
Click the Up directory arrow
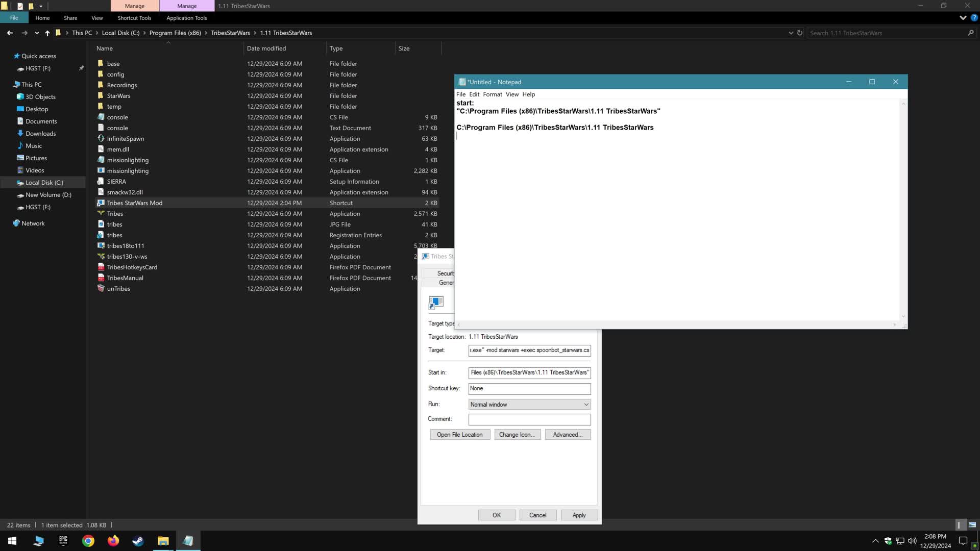(47, 33)
